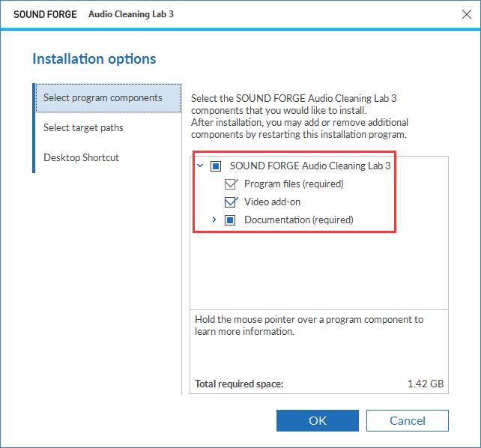Open the Select program components tab

(x=109, y=98)
